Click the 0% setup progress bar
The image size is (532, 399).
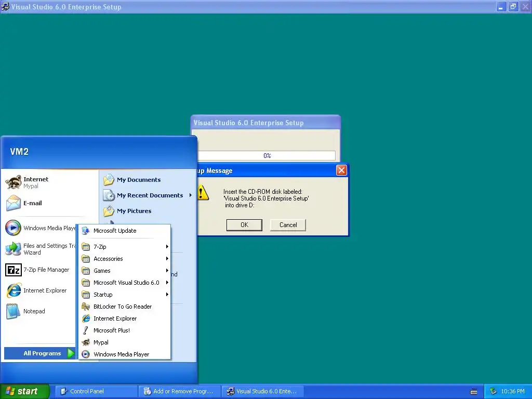pos(267,156)
